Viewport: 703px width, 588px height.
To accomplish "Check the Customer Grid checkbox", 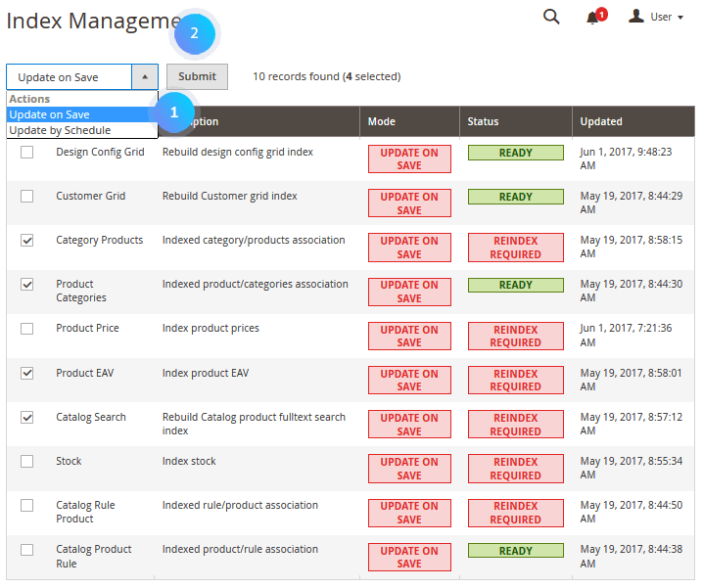I will coord(26,197).
